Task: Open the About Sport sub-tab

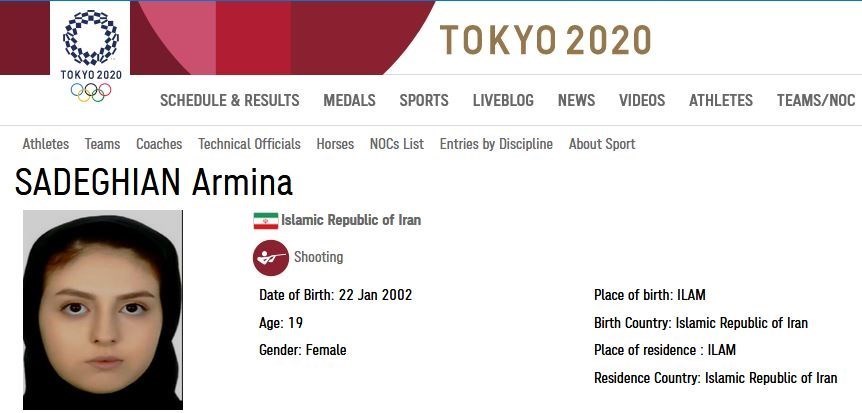Action: 602,144
